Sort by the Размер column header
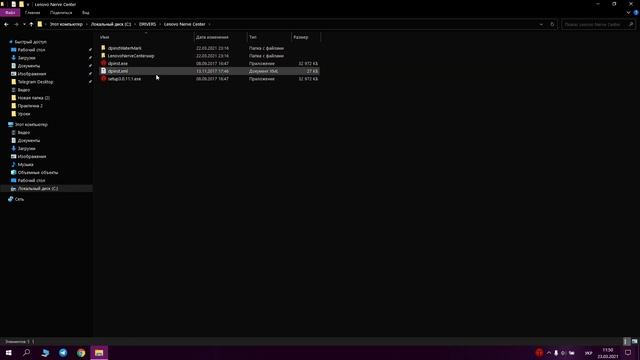 pos(301,37)
